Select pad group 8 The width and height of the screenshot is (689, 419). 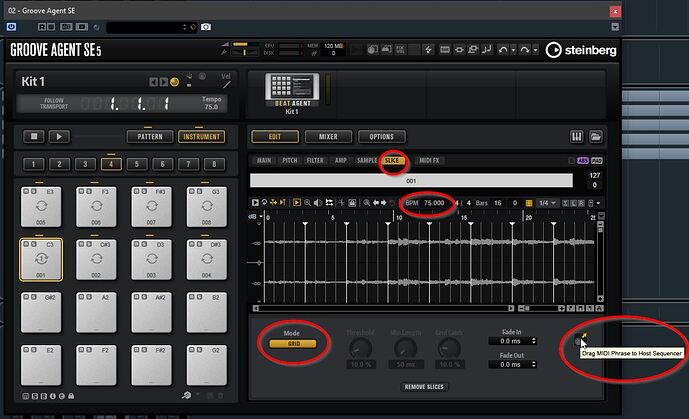click(214, 164)
